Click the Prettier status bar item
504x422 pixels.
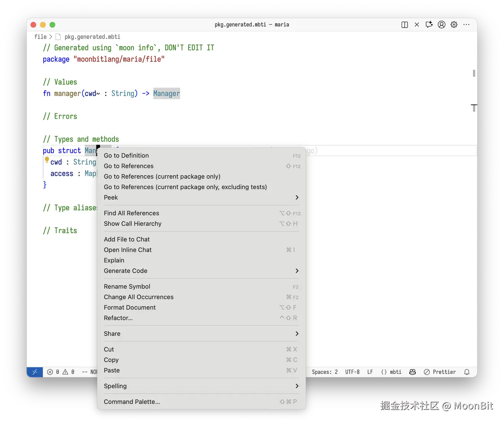[440, 372]
